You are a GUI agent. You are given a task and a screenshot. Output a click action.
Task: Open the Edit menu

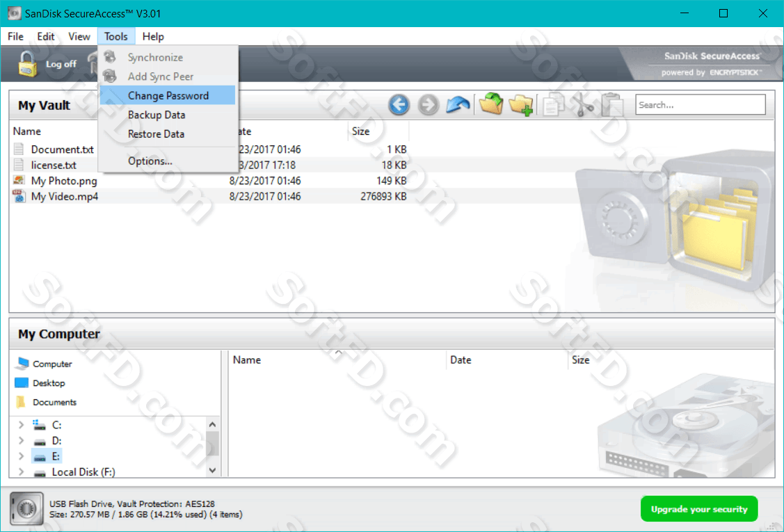(45, 36)
